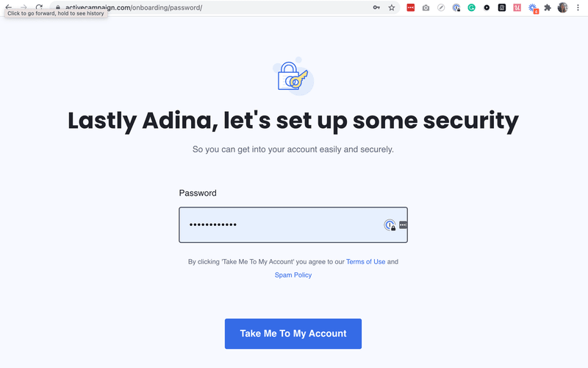Open the Terms of Use link

point(365,262)
